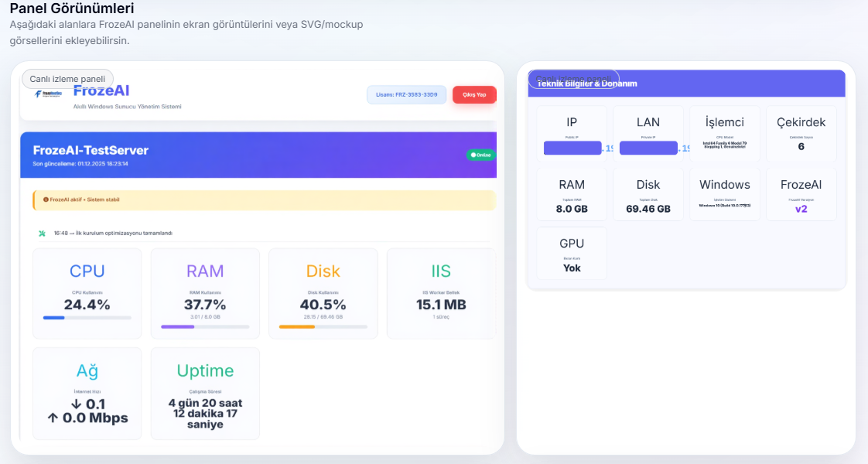
Task: Click the CPU usage progress bar
Action: point(87,317)
